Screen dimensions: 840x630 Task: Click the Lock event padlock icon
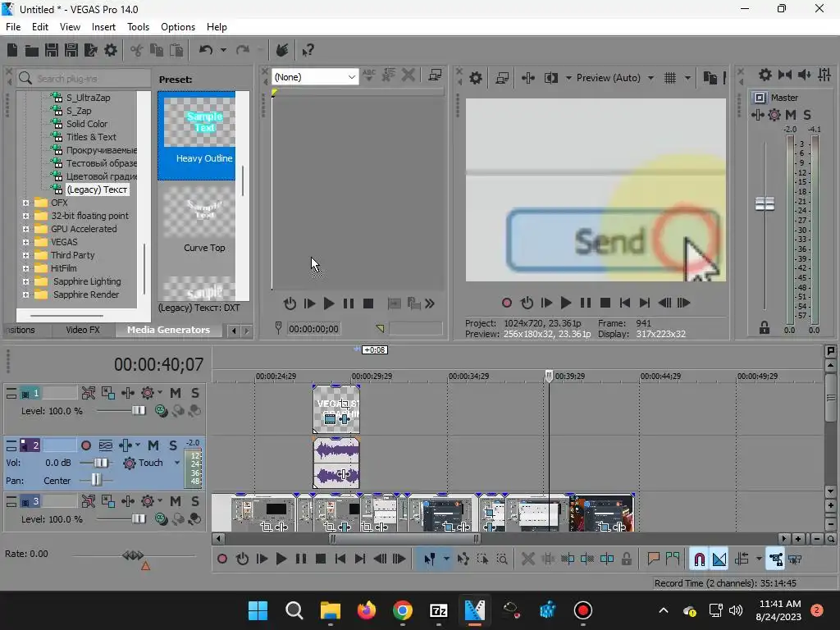(x=626, y=559)
